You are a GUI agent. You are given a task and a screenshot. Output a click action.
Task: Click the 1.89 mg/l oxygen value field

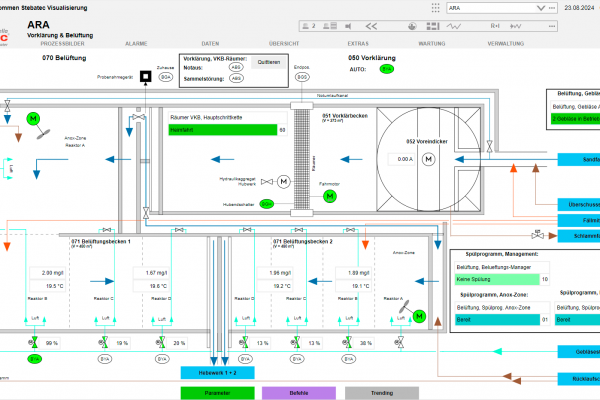[x=354, y=273]
